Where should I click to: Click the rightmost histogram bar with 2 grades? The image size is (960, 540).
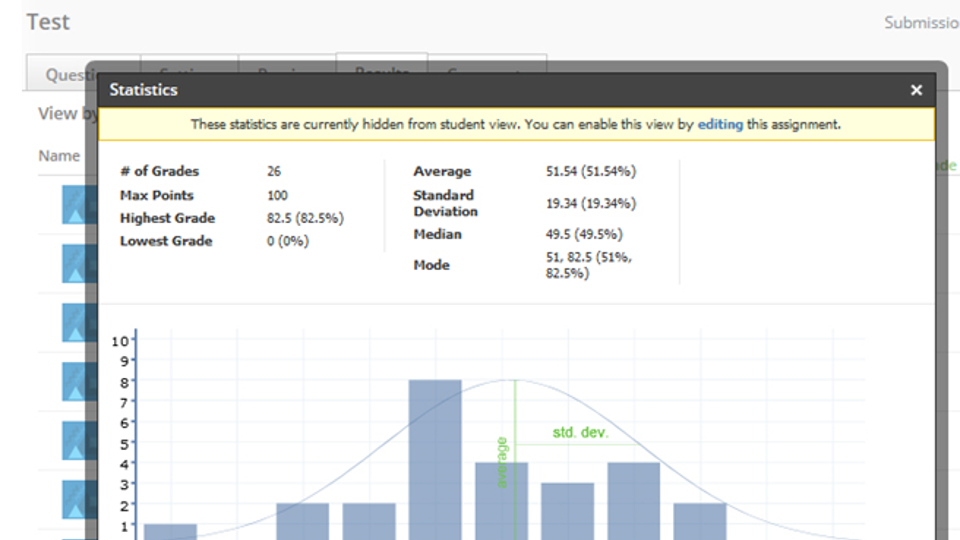point(700,522)
